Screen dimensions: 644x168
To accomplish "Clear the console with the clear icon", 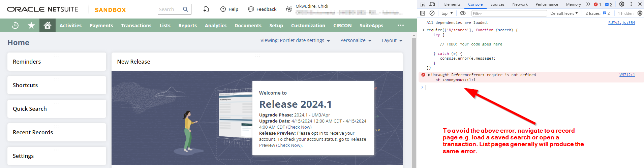I will [432, 13].
